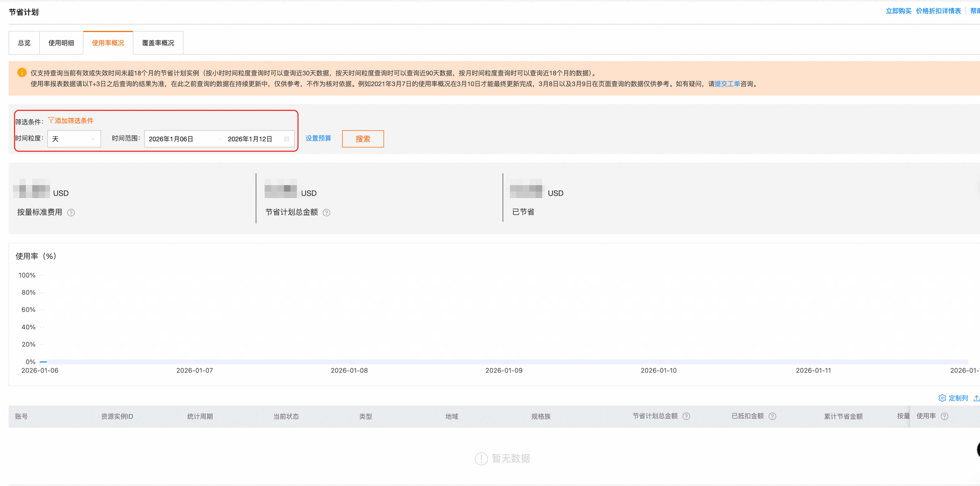Expand the 时间粒度 dropdown showing 天
Viewport: 980px width, 486px height.
coord(74,139)
